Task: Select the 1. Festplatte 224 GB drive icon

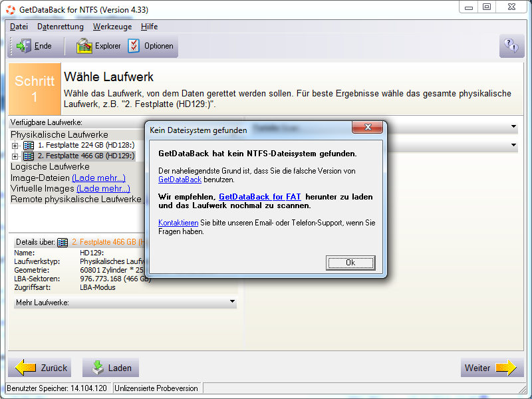Action: 29,146
